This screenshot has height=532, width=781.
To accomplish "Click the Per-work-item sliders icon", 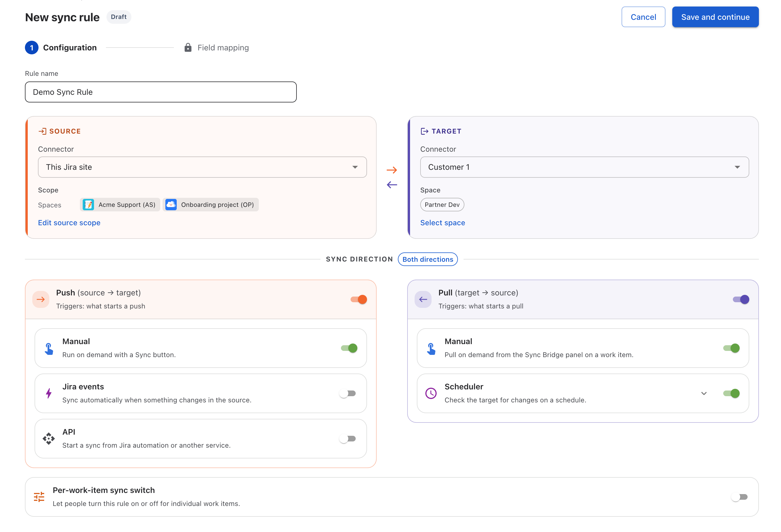I will tap(39, 497).
